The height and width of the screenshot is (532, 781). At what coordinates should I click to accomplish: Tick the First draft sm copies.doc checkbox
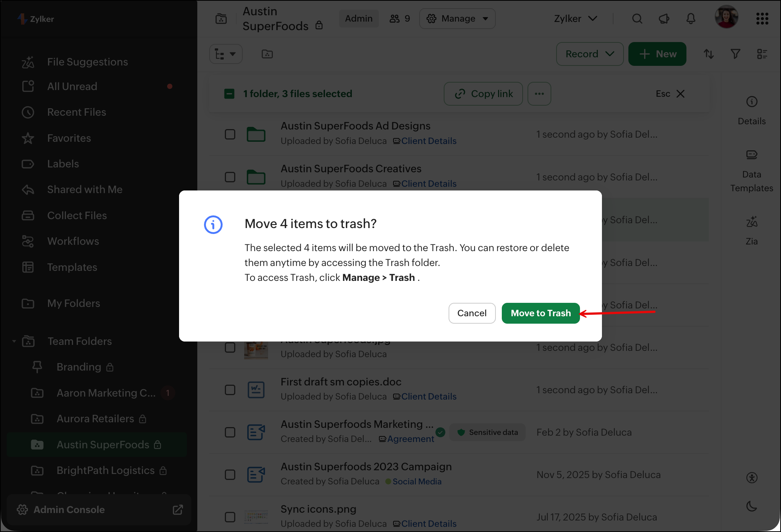230,390
